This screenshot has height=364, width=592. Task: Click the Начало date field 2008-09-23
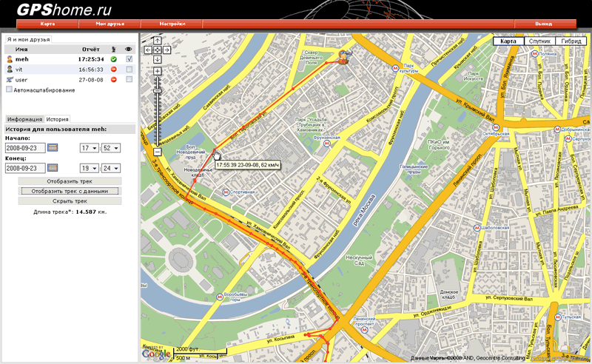25,148
